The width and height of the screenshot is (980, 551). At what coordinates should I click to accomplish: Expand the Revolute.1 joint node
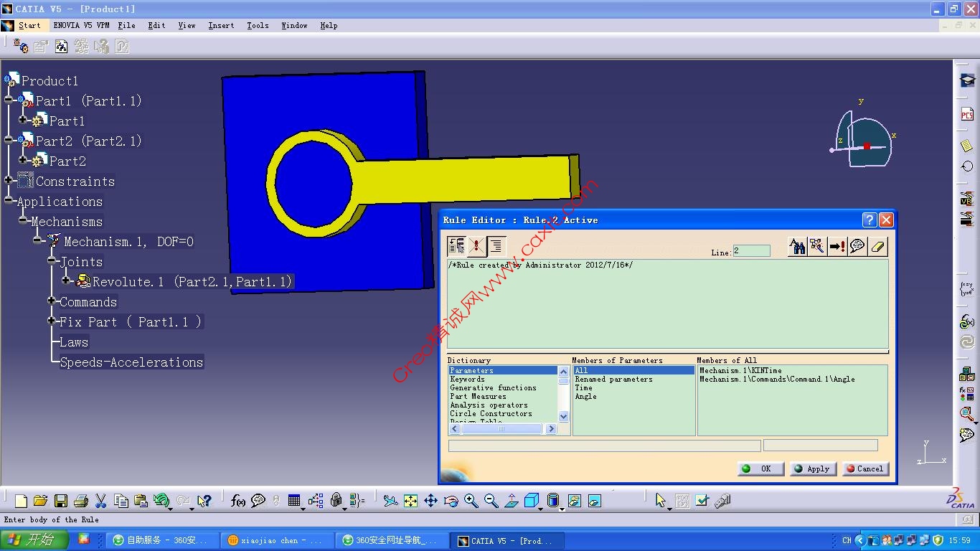(x=66, y=281)
